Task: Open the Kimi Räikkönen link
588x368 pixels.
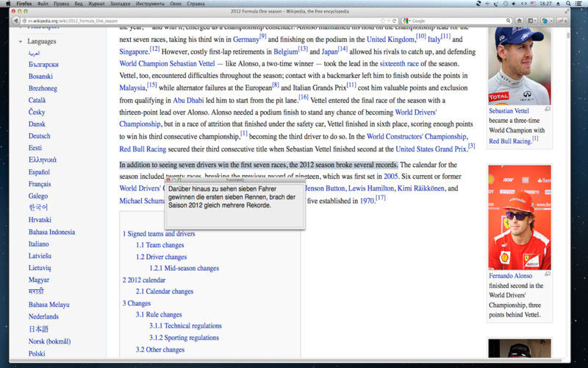Action: tap(421, 188)
